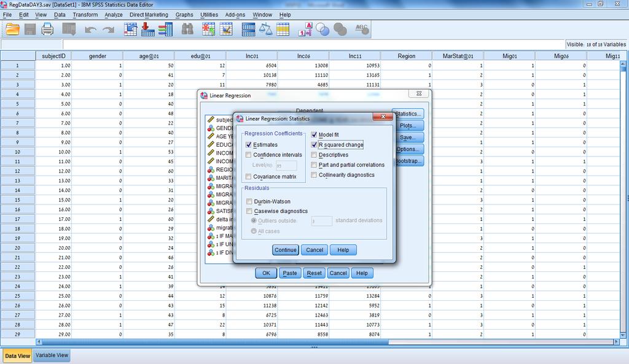Screen dimensions: 629x364
Task: Enable the Durbin-Watson checkbox
Action: point(249,201)
